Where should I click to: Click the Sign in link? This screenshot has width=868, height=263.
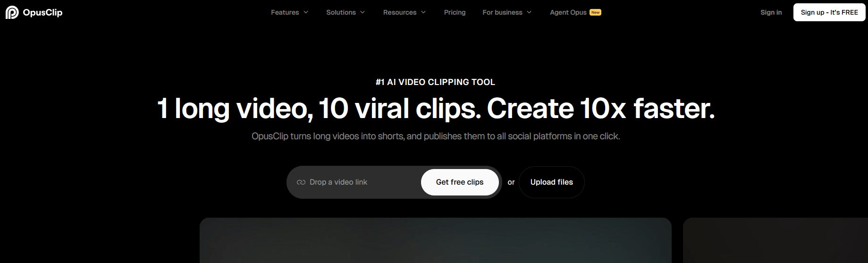(771, 12)
